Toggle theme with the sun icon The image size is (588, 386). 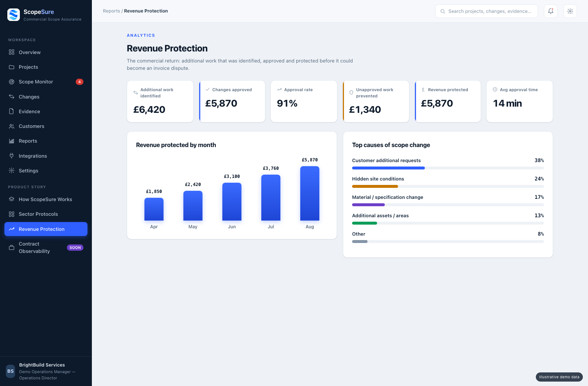coord(570,11)
